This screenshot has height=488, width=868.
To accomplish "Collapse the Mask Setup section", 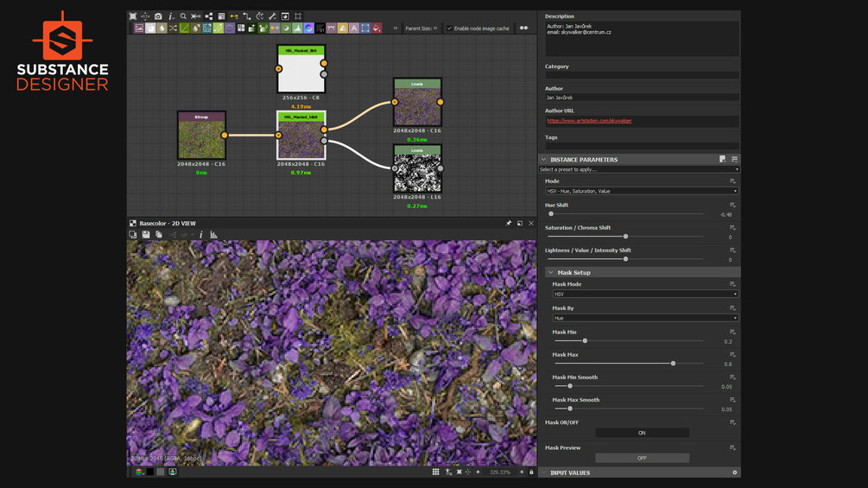I will coord(551,273).
